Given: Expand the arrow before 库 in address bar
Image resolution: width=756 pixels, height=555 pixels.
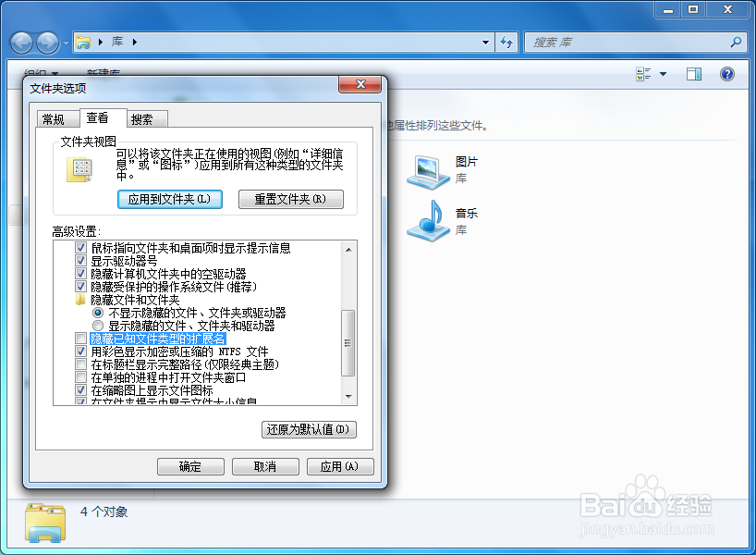Looking at the screenshot, I should click(101, 42).
